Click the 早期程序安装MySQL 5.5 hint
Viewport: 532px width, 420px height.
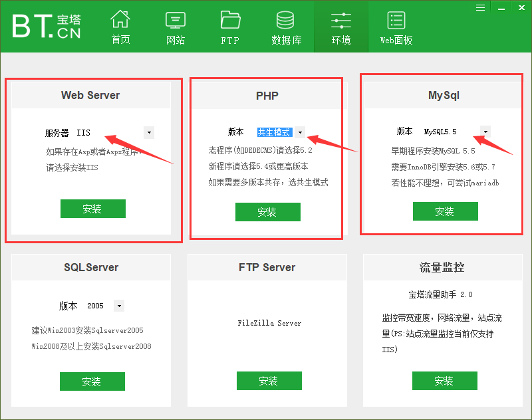[434, 151]
